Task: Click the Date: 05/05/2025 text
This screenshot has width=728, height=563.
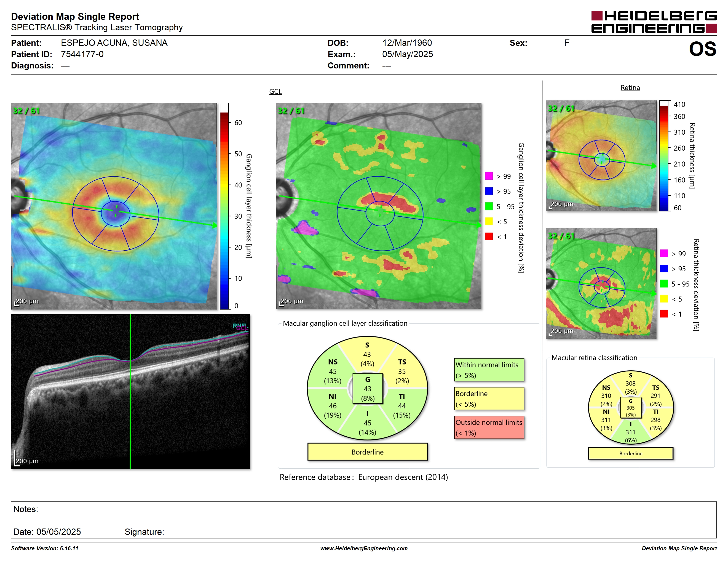Action: pos(47,532)
